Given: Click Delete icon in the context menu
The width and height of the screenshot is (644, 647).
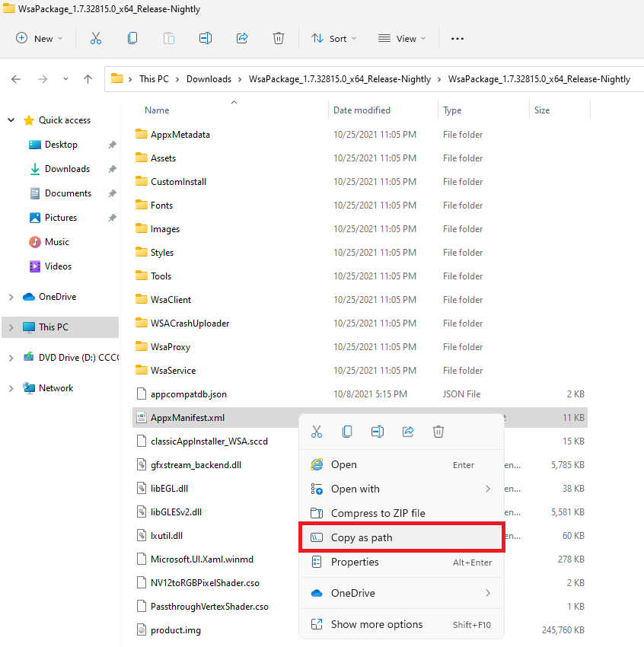Looking at the screenshot, I should coord(438,432).
